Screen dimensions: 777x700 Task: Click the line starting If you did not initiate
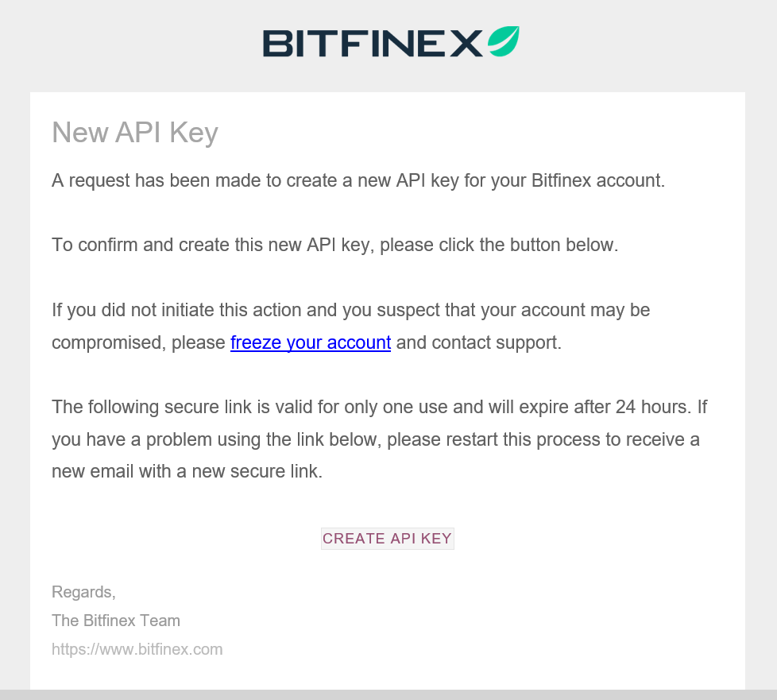click(x=351, y=310)
